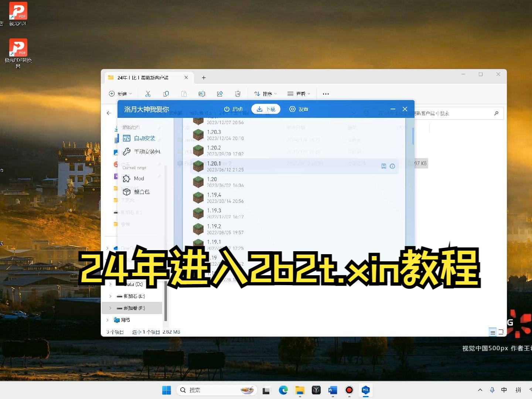Click the taskbar 搜索 search box
Viewport: 532px width, 399px height.
(217, 390)
